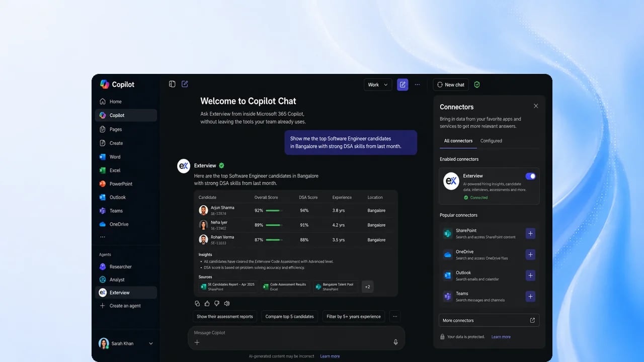
Task: Click Show their assessment reports suggestion
Action: 225,316
